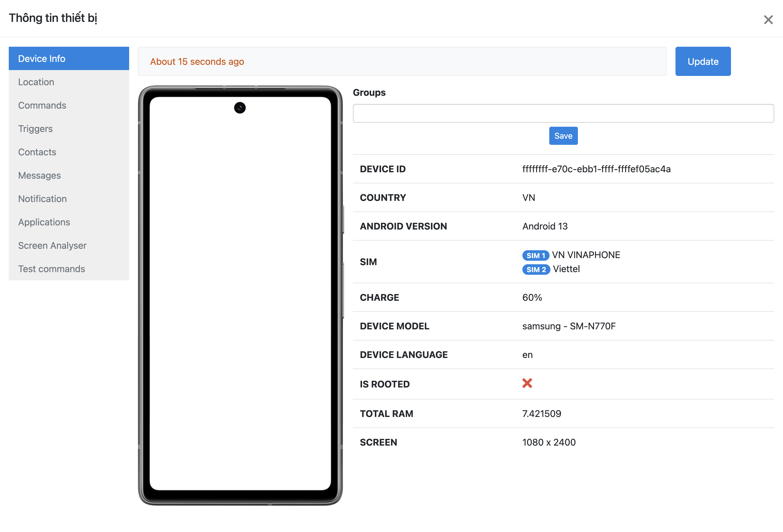This screenshot has width=783, height=532.
Task: Click the SIM 2 badge
Action: pos(536,270)
